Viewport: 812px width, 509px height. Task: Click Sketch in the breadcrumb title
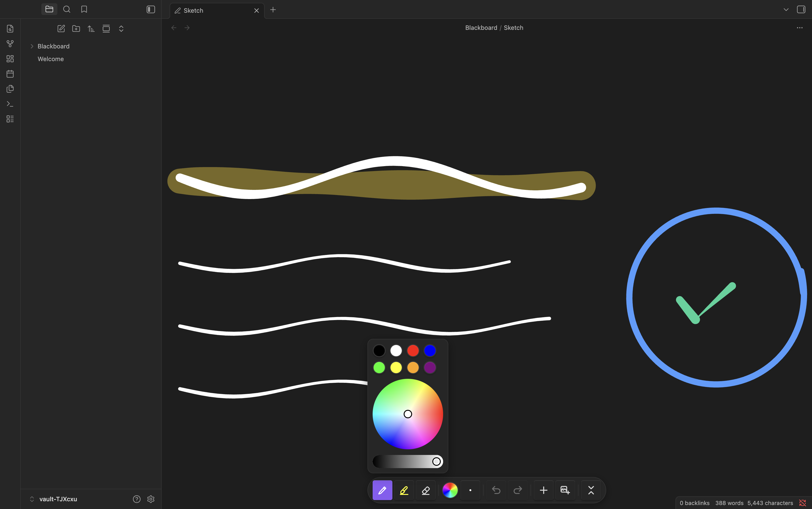(513, 27)
